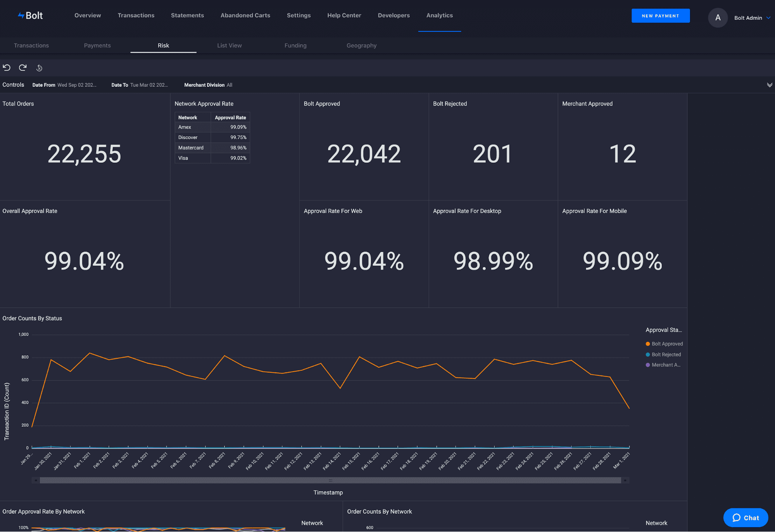Select the Mastercard row in table
Screen dimensions: 775x532
click(212, 148)
